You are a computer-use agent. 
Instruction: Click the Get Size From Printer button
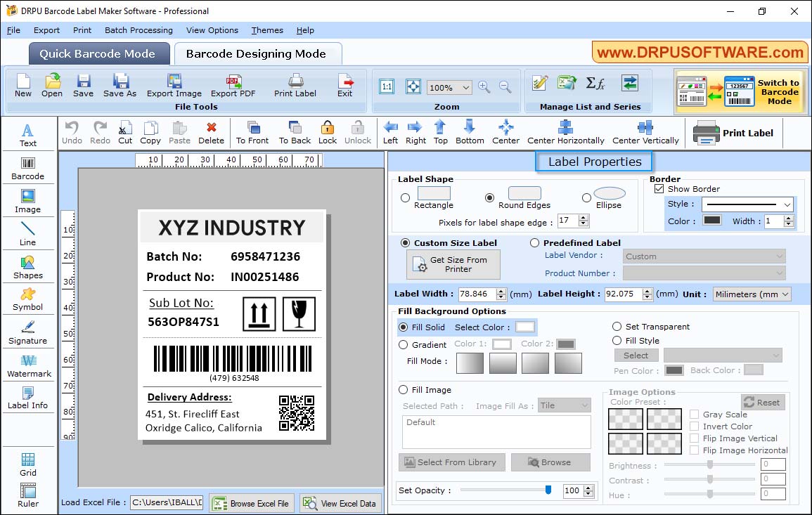point(453,263)
